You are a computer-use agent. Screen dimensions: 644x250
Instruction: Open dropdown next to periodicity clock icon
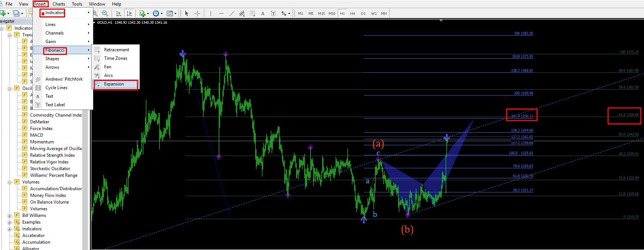(x=161, y=14)
